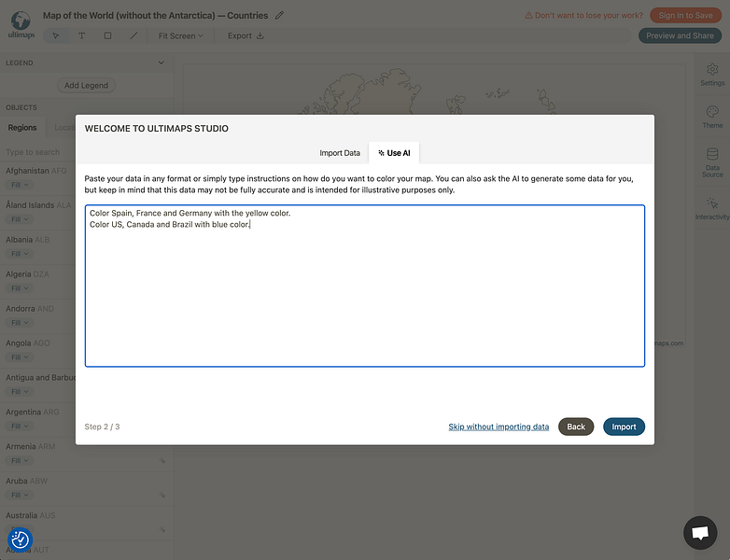Open the Theme palette panel
The height and width of the screenshot is (560, 730).
pyautogui.click(x=712, y=117)
